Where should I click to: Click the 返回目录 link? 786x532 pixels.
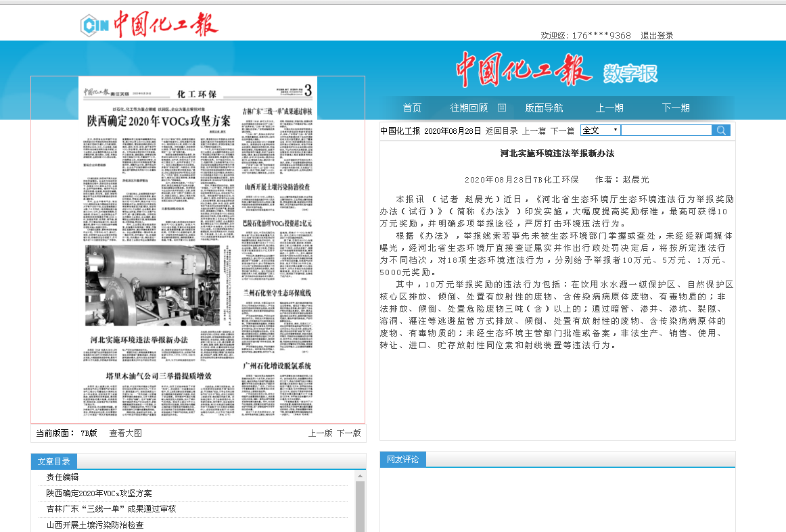[x=501, y=131]
